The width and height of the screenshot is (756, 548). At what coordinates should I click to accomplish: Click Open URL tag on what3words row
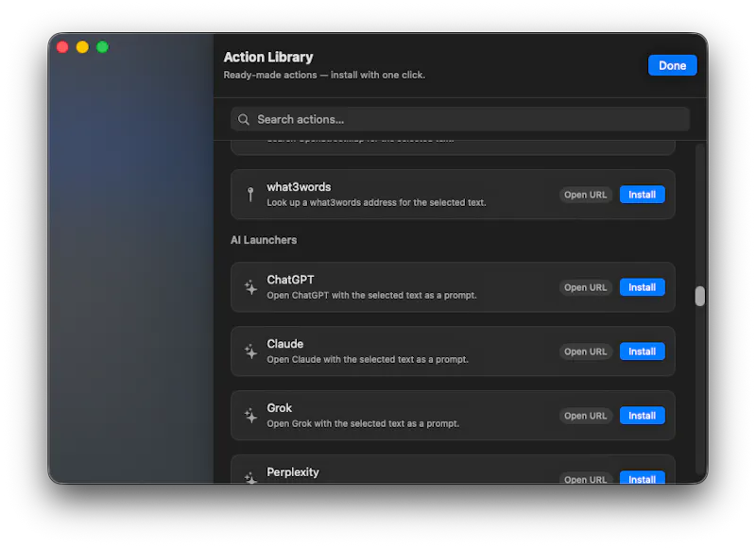click(x=585, y=195)
